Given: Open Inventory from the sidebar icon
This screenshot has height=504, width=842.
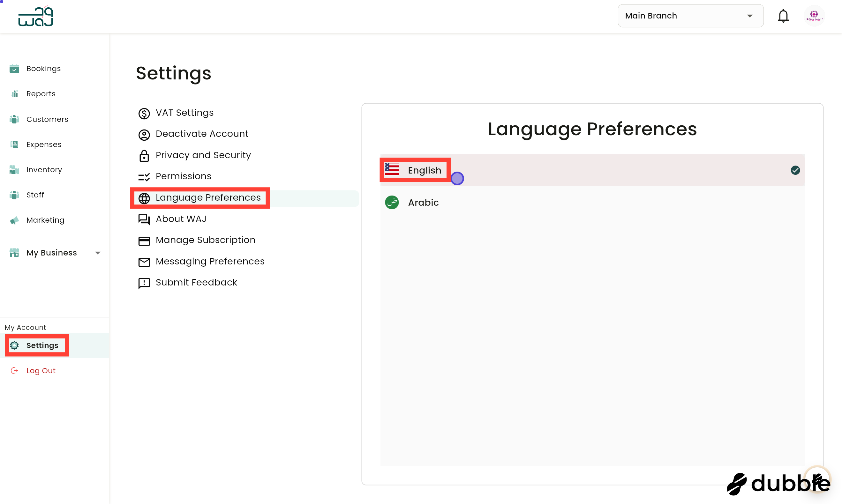Looking at the screenshot, I should 14,169.
